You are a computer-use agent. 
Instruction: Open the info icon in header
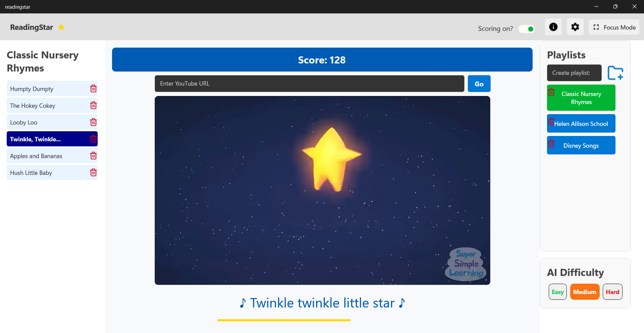pos(553,27)
